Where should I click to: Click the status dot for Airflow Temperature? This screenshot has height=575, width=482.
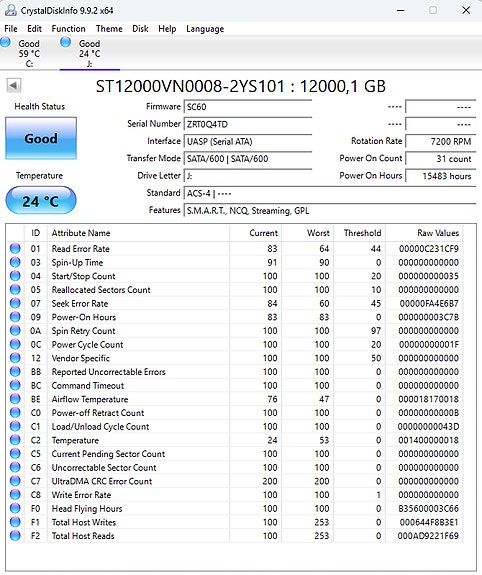click(x=15, y=399)
